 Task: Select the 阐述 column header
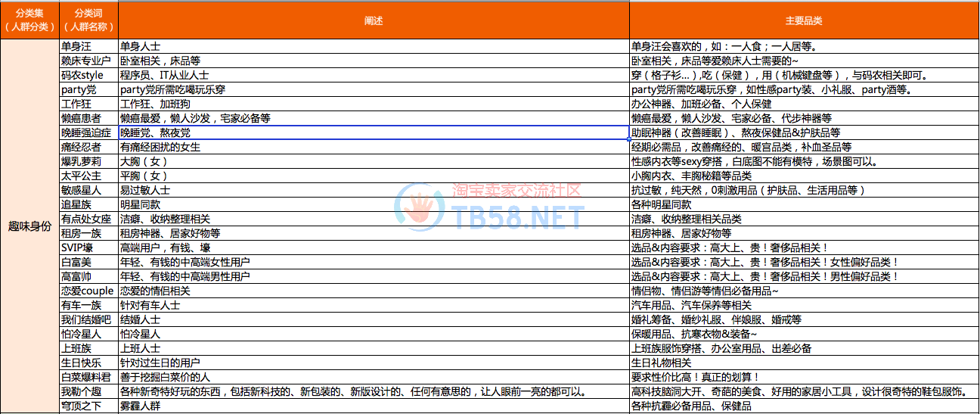pos(374,20)
